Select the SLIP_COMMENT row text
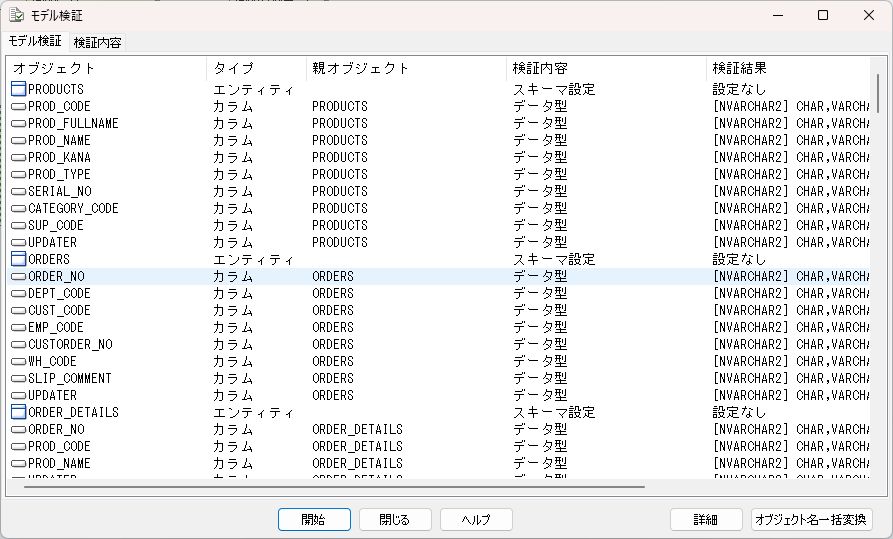The width and height of the screenshot is (893, 539). (70, 378)
